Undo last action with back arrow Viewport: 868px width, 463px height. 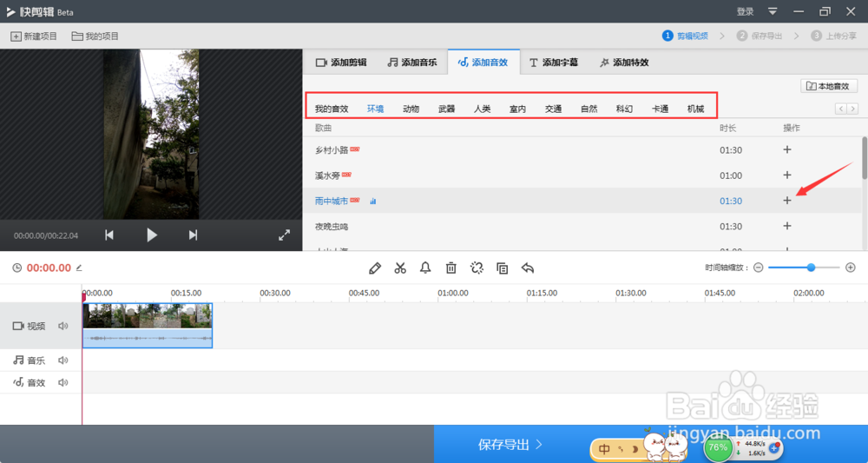(x=528, y=268)
